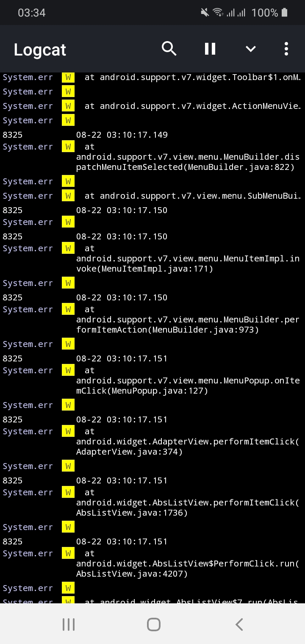Viewport: 305px width, 644px height.
Task: Tap the Recents button in navigation bar
Action: 68,624
